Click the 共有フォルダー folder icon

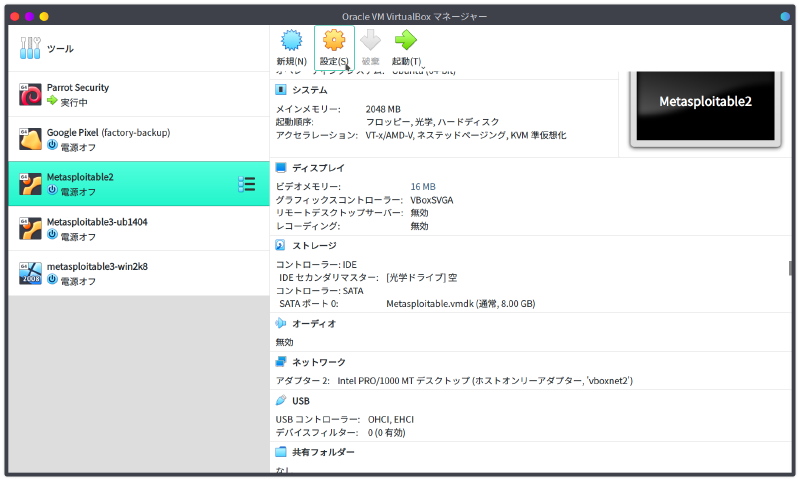coord(281,452)
